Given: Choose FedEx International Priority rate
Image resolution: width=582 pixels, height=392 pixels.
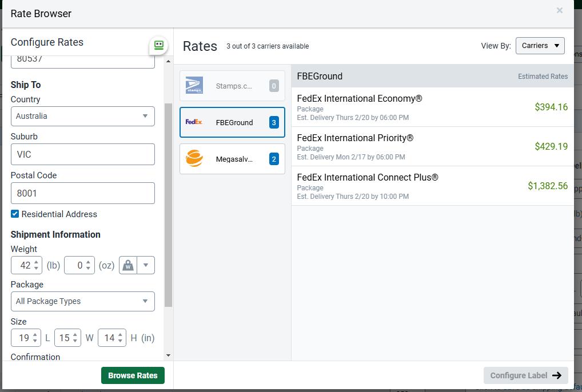Looking at the screenshot, I should click(432, 146).
